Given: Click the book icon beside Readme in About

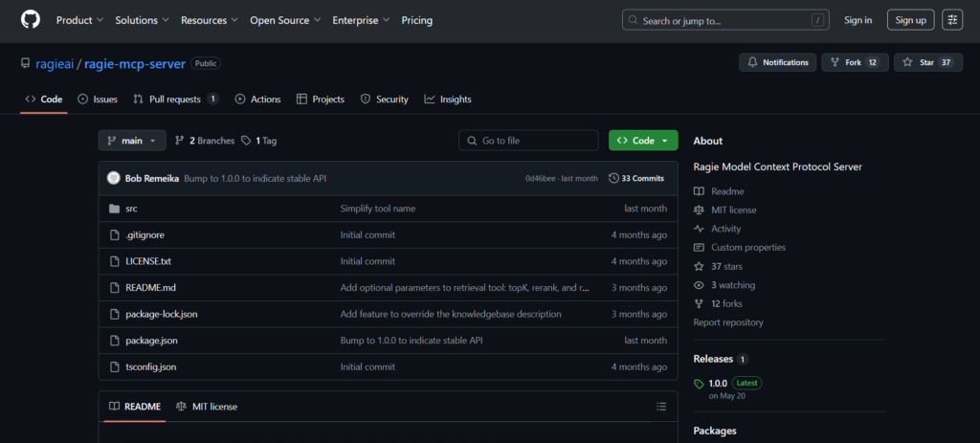Looking at the screenshot, I should pos(699,191).
